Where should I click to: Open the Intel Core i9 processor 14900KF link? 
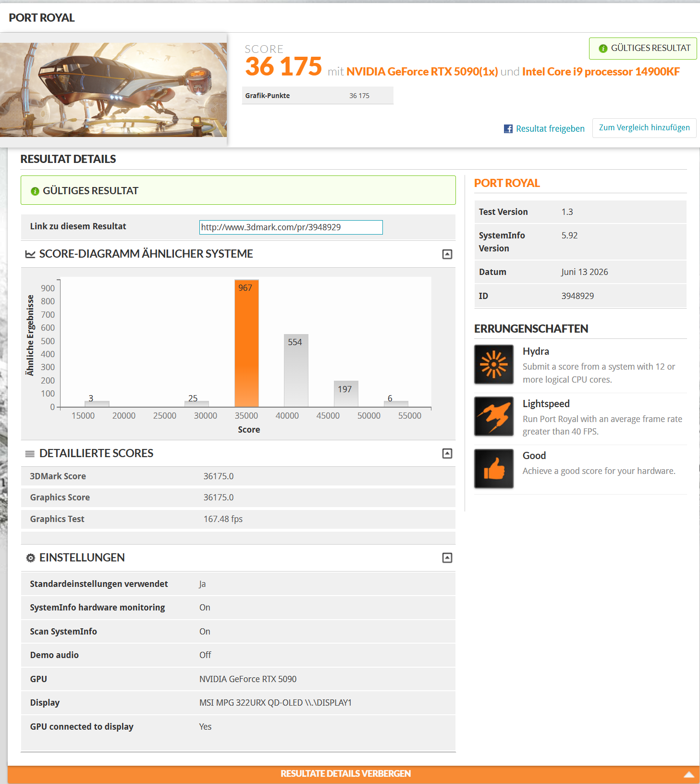click(601, 72)
